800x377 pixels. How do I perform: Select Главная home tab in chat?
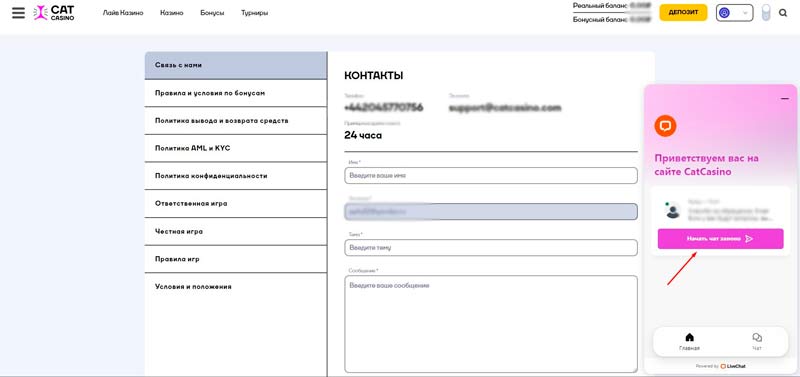click(689, 341)
